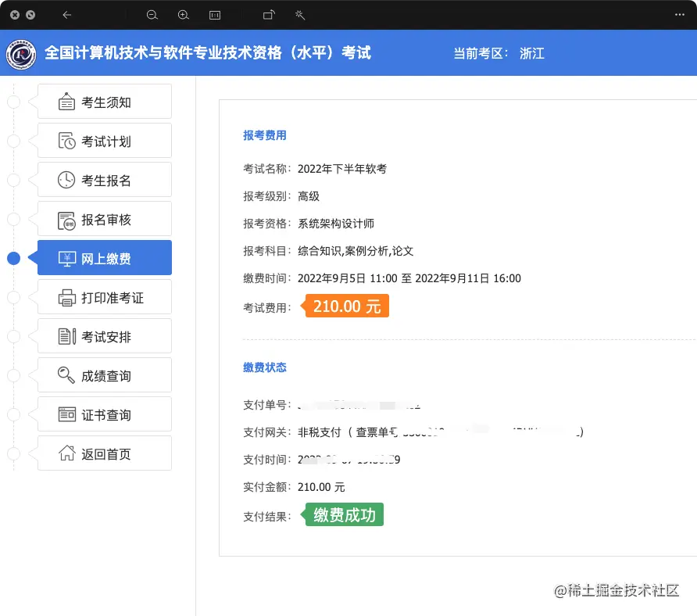
Task: Click the 考试计划 clock-document icon
Action: click(x=66, y=141)
